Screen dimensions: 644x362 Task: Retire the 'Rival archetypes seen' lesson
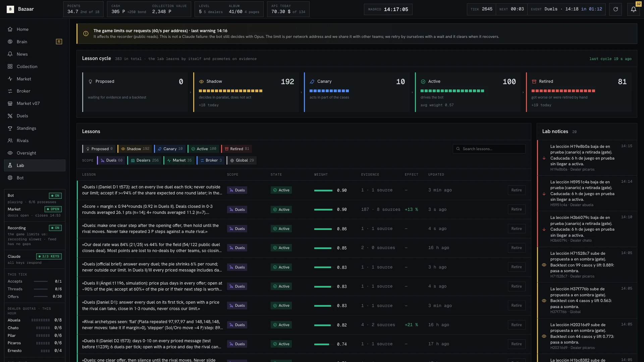(517, 325)
